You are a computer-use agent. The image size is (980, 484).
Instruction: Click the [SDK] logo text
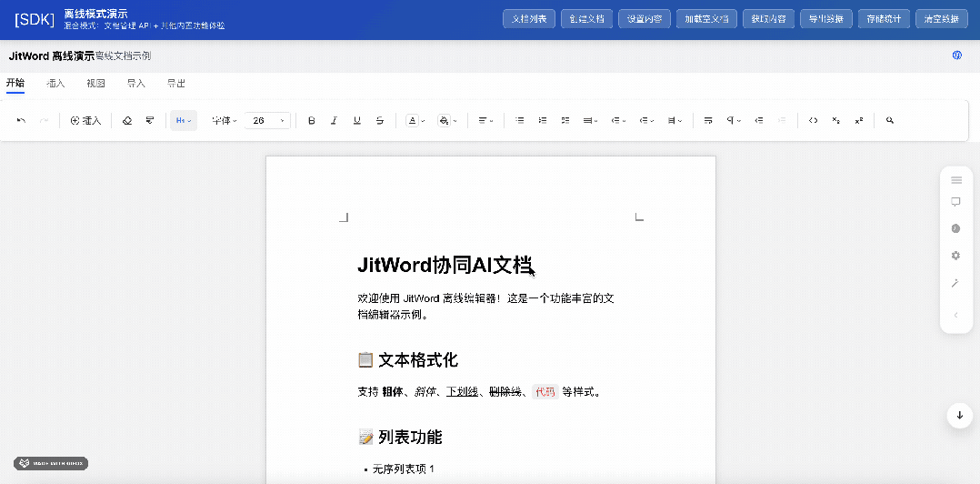coord(35,19)
